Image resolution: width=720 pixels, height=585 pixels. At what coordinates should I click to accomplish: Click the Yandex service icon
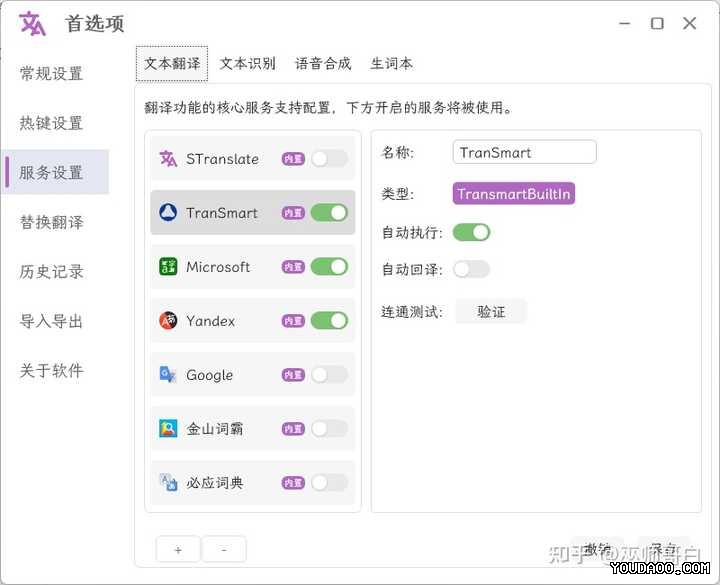point(168,321)
